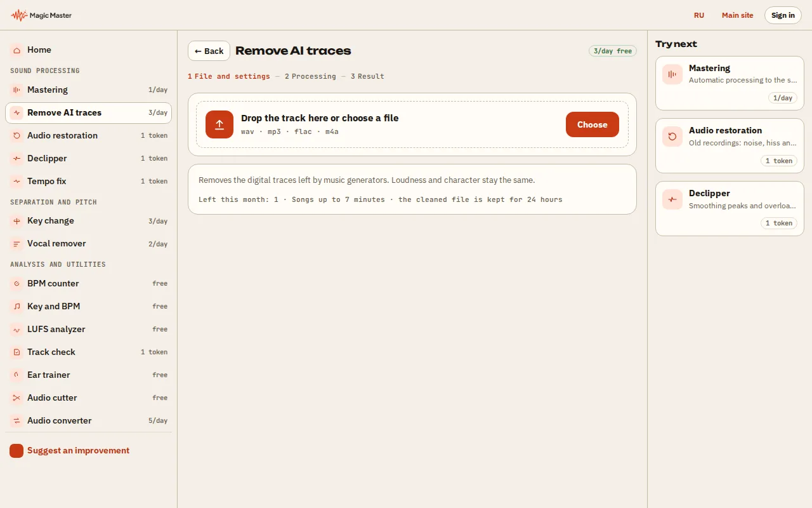This screenshot has width=812, height=508.
Task: Open the Declipper card under Try next
Action: [x=730, y=208]
